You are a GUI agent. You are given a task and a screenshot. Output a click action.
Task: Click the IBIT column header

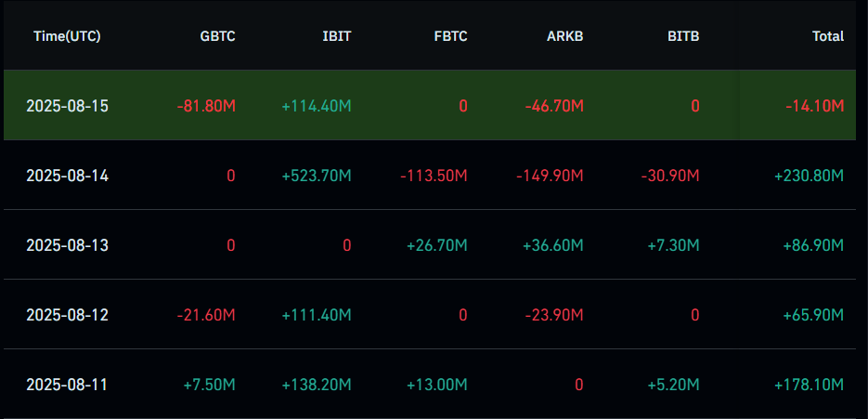click(337, 36)
